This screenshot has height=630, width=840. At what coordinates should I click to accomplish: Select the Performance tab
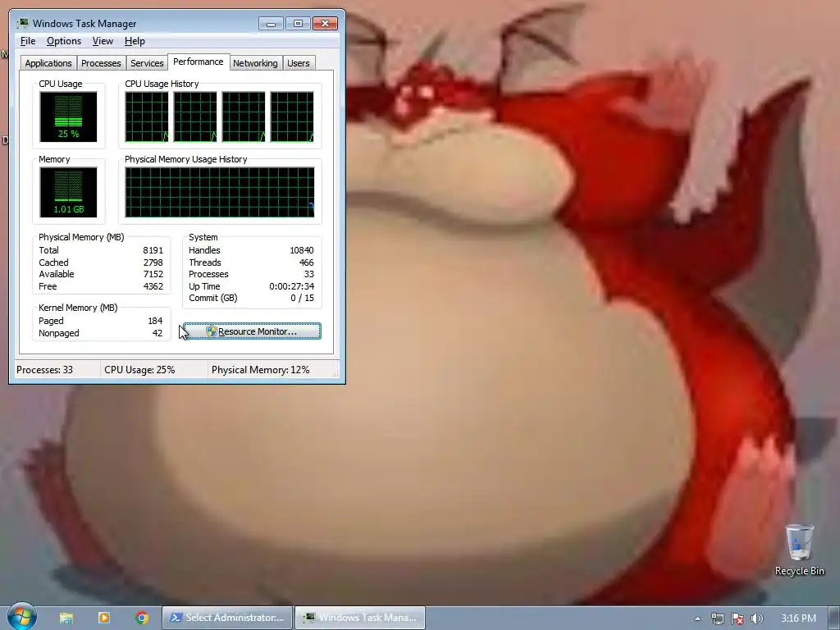point(199,62)
